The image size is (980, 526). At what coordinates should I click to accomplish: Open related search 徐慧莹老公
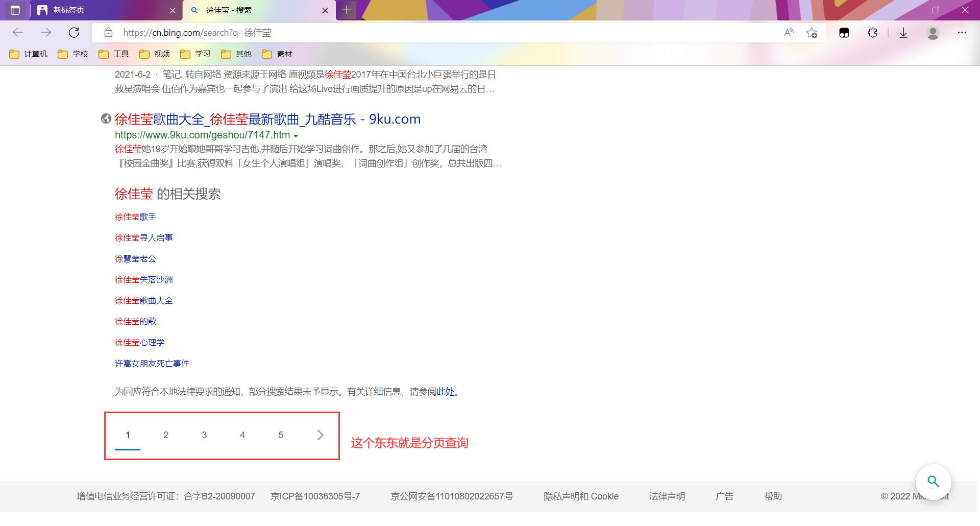click(135, 259)
